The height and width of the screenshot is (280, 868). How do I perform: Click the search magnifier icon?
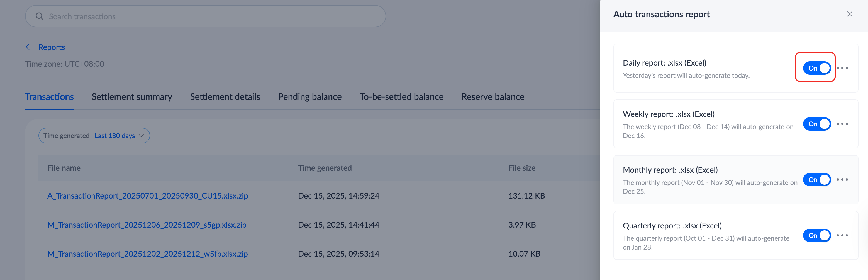(40, 16)
